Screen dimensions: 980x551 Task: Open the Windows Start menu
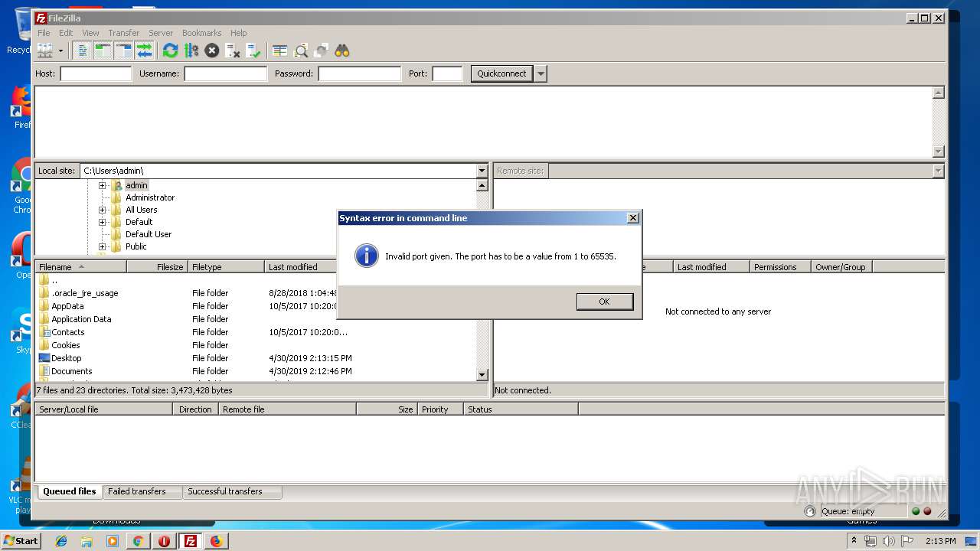(x=21, y=540)
